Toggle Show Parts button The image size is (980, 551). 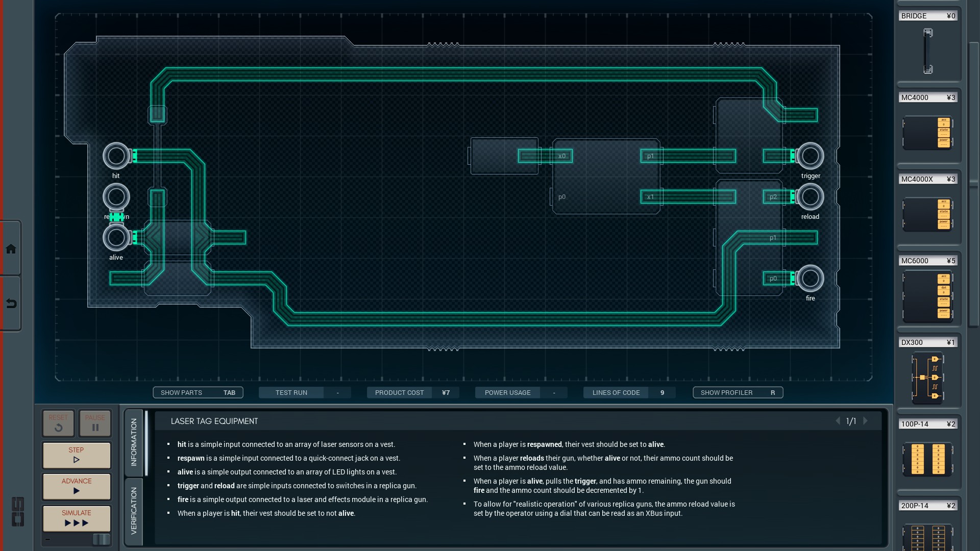[198, 392]
